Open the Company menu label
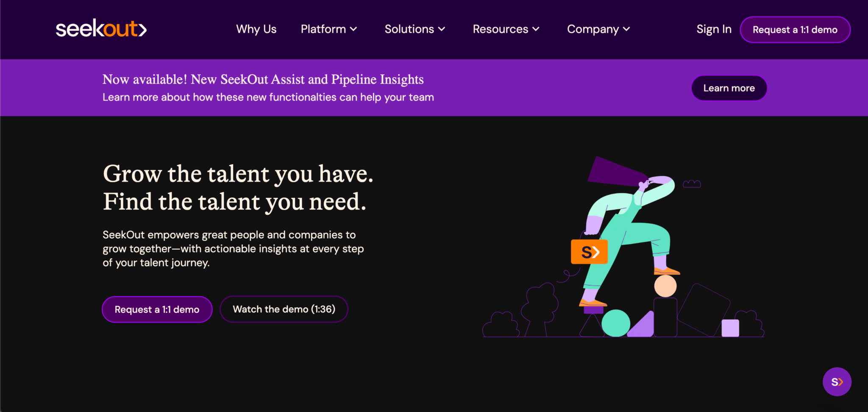Image resolution: width=868 pixels, height=412 pixels. 593,29
